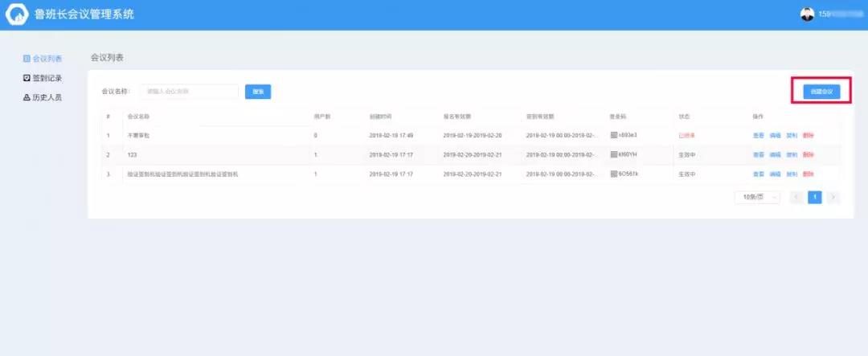Click 删除 for the meeting named 123
This screenshot has height=356, width=868.
[x=808, y=154]
